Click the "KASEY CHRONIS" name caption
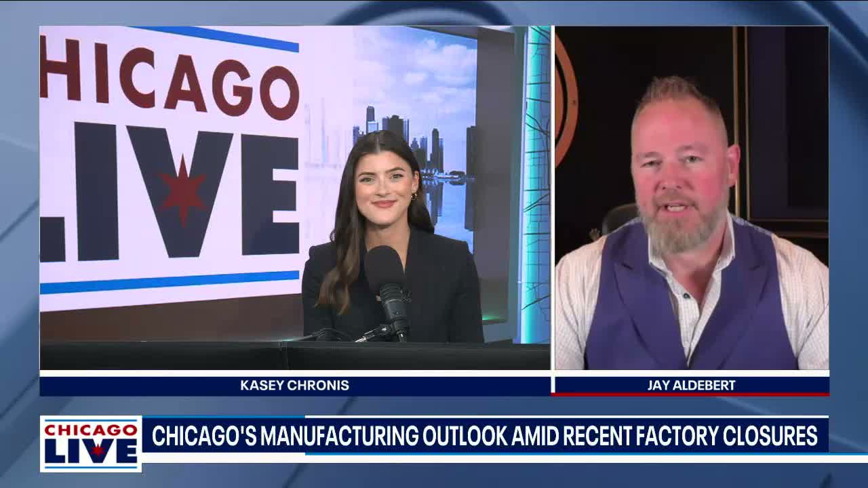Image resolution: width=868 pixels, height=488 pixels. click(x=294, y=386)
